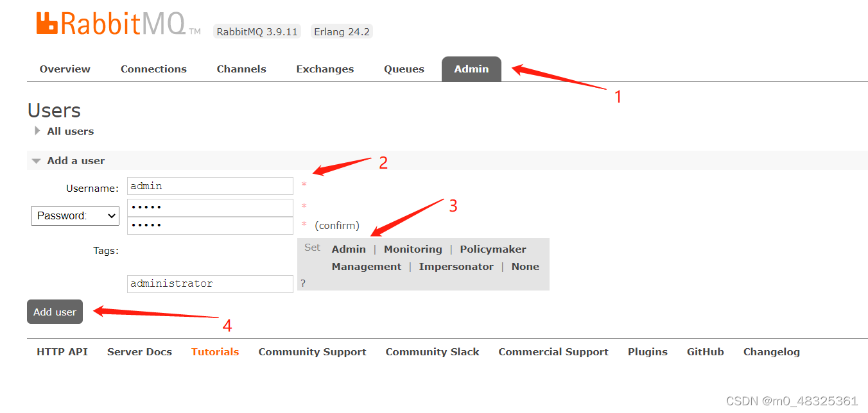Select the Admin tab
This screenshot has width=868, height=413.
[471, 69]
